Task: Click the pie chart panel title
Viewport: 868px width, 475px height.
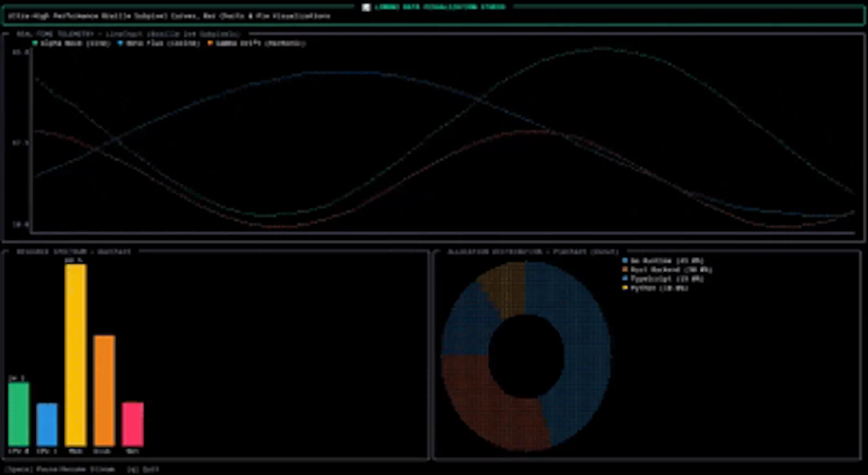Action: point(533,252)
